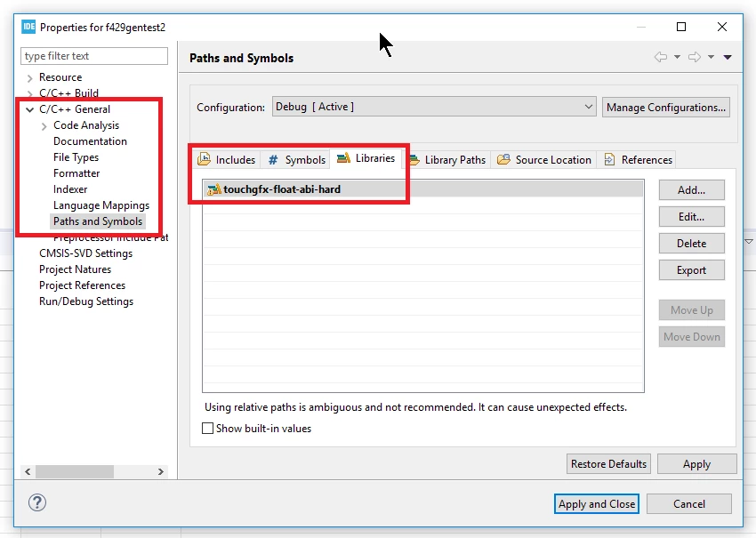
Task: Click the Add... button
Action: point(691,190)
